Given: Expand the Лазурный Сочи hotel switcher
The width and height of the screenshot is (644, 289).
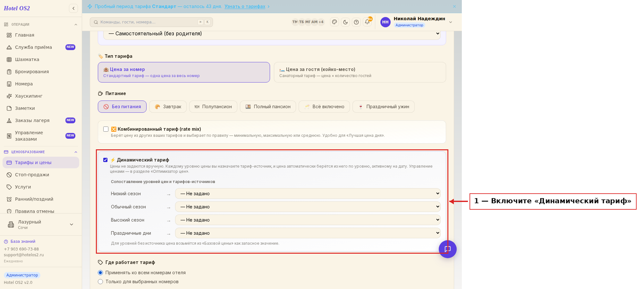Looking at the screenshot, I should pos(72,224).
